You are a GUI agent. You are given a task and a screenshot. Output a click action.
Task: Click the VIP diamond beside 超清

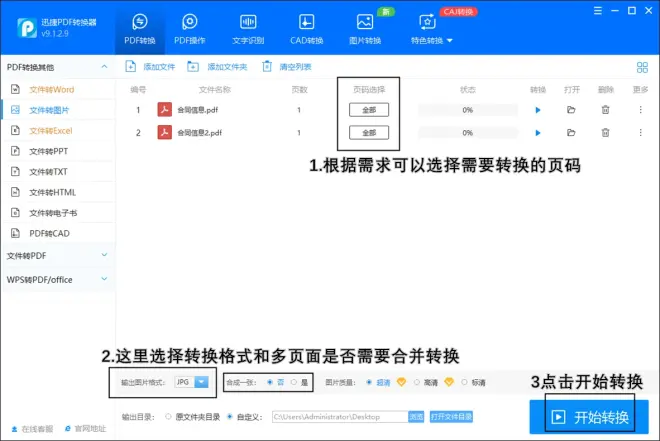pyautogui.click(x=402, y=382)
